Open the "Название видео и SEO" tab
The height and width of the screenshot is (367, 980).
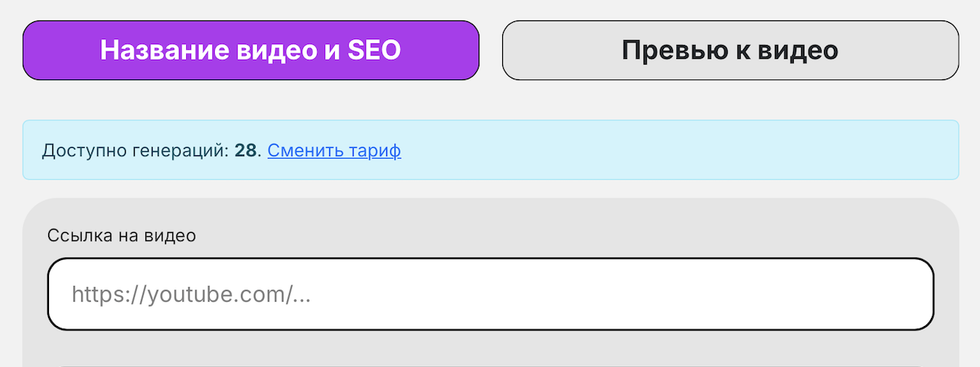tap(251, 51)
